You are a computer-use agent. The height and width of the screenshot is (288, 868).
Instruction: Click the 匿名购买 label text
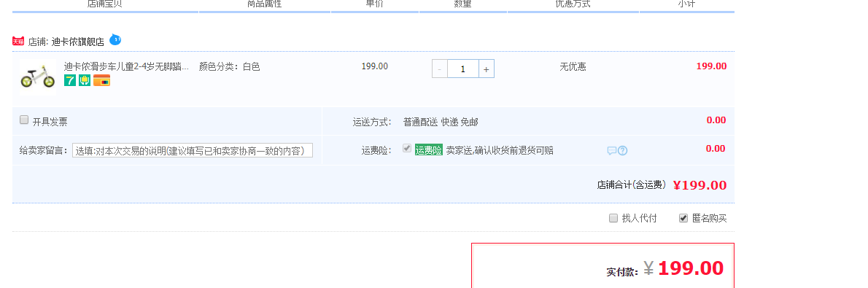(710, 218)
